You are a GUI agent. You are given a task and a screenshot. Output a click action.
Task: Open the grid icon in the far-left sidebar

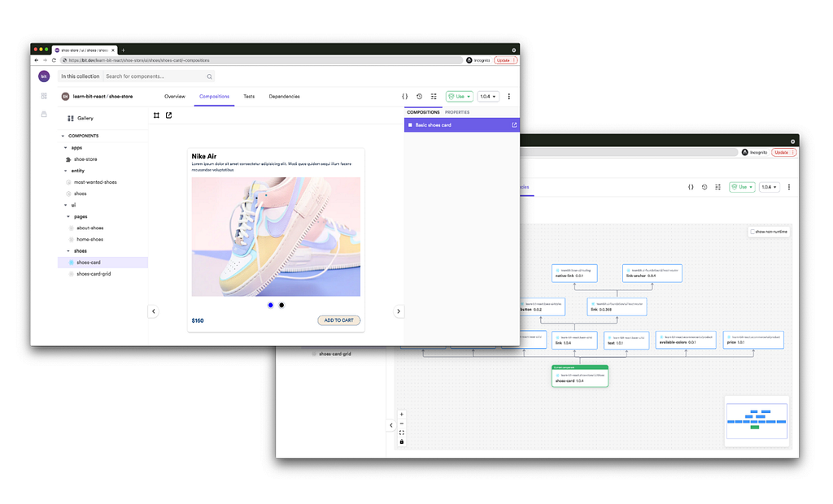pos(44,96)
